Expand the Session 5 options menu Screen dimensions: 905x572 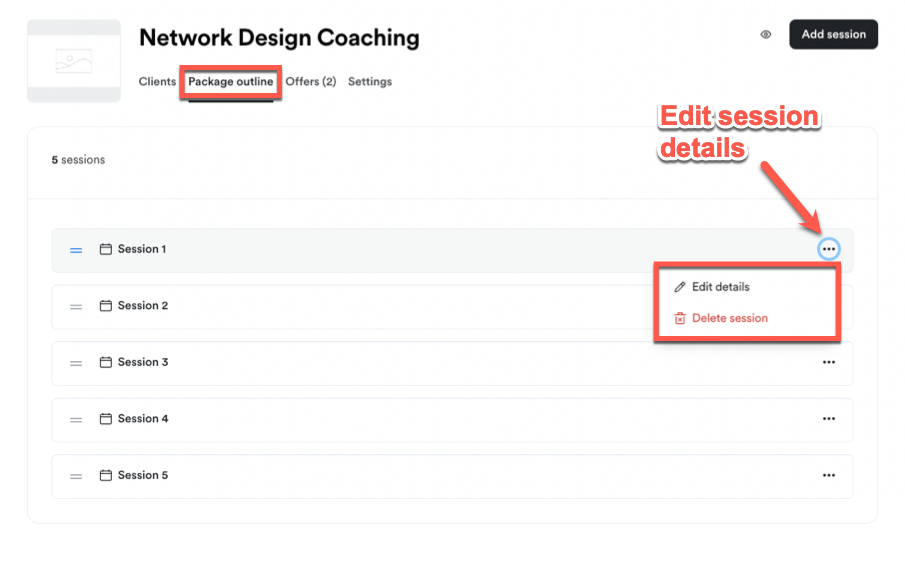[828, 475]
